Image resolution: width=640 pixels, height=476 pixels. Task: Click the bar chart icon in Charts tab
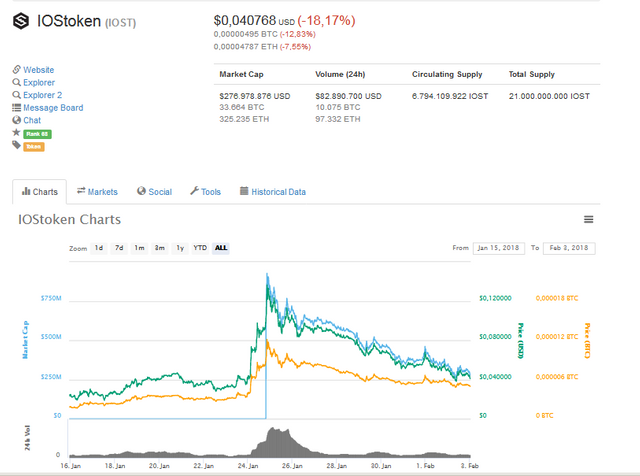(x=26, y=191)
